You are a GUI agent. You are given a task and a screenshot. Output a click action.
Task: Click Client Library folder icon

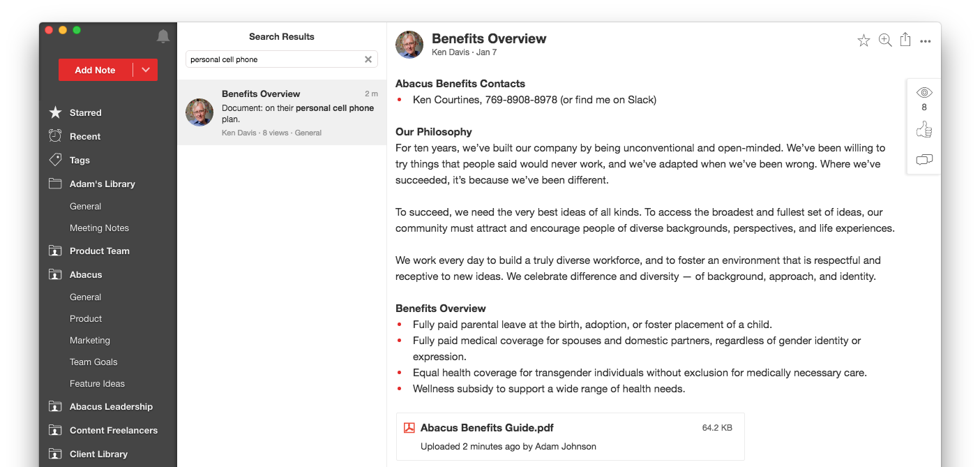55,454
